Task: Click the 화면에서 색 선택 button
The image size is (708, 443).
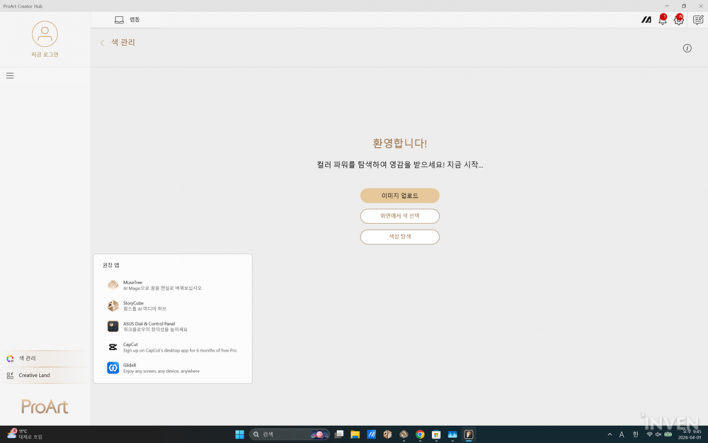Action: (400, 216)
